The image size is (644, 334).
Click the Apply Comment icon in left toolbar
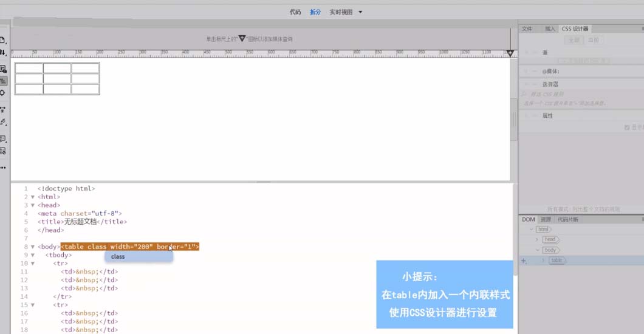pyautogui.click(x=3, y=139)
